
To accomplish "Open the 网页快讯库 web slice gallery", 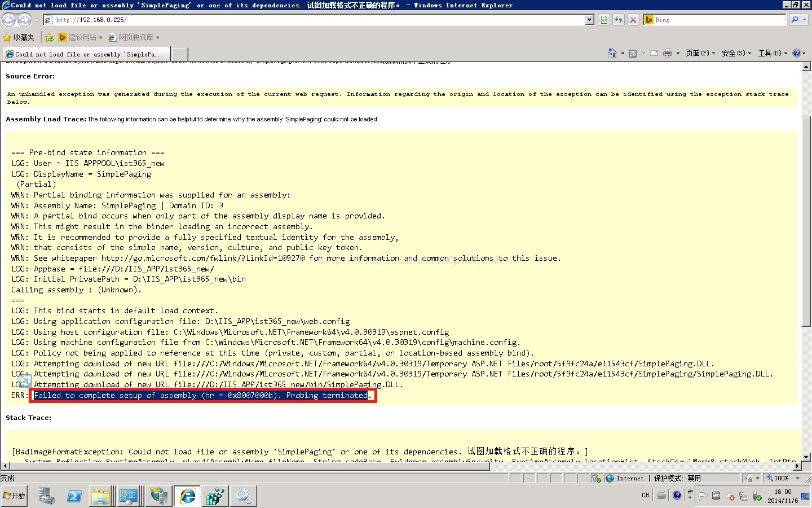I will 134,37.
